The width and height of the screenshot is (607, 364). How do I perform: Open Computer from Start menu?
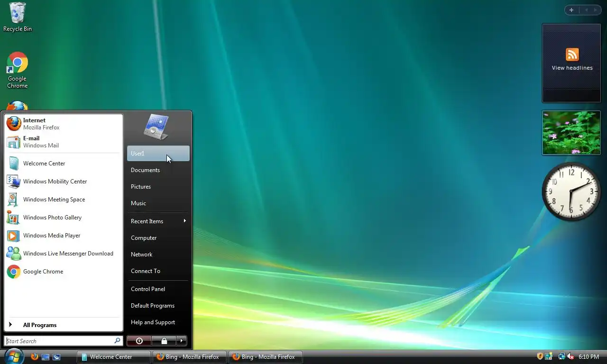coord(158,238)
